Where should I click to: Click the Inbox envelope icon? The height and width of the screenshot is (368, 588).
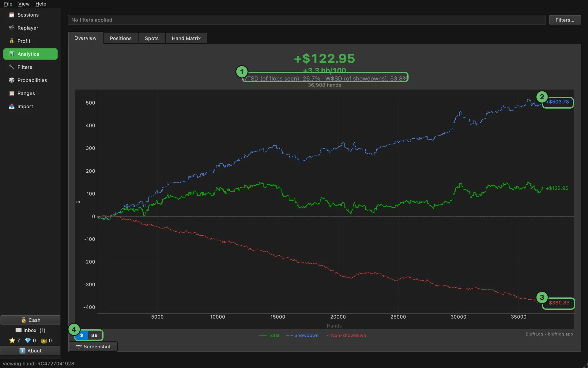[19, 330]
